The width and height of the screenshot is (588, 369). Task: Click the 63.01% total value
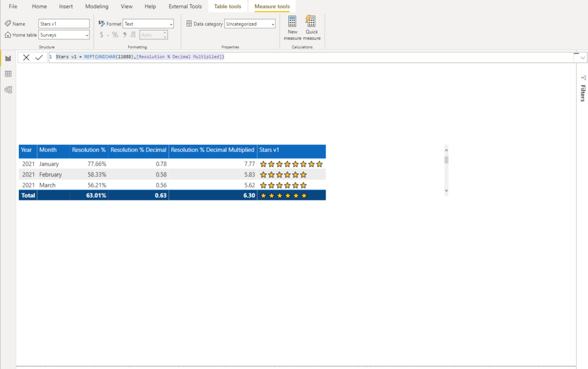(96, 195)
